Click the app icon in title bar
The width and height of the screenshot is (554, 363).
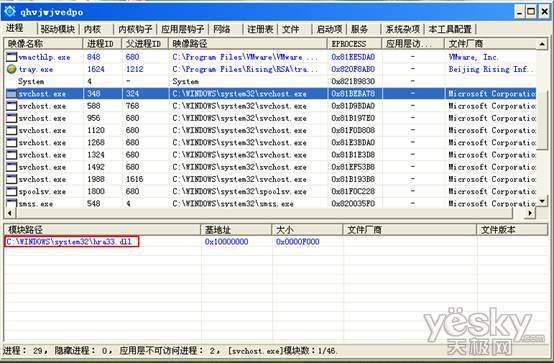point(10,11)
